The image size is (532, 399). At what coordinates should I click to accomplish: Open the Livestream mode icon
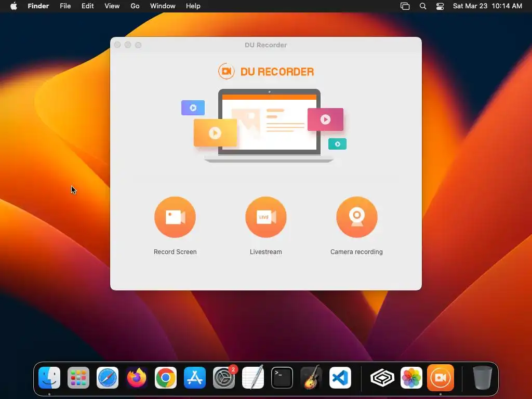click(x=266, y=217)
